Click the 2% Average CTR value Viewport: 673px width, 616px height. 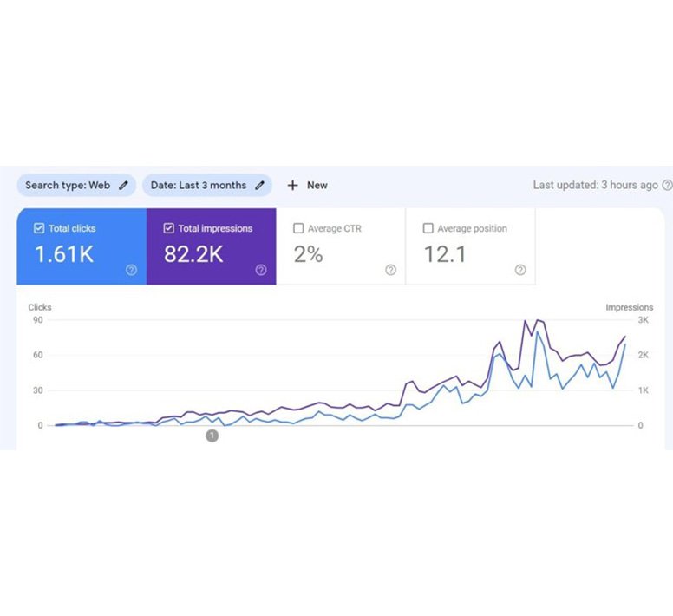pos(308,253)
